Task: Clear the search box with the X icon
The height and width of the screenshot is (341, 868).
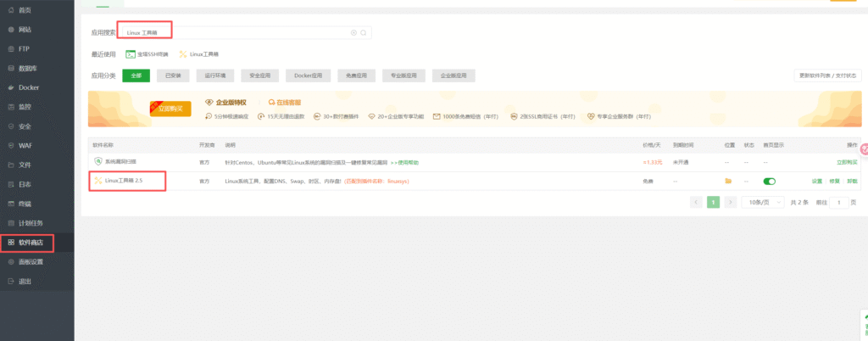Action: pyautogui.click(x=354, y=32)
